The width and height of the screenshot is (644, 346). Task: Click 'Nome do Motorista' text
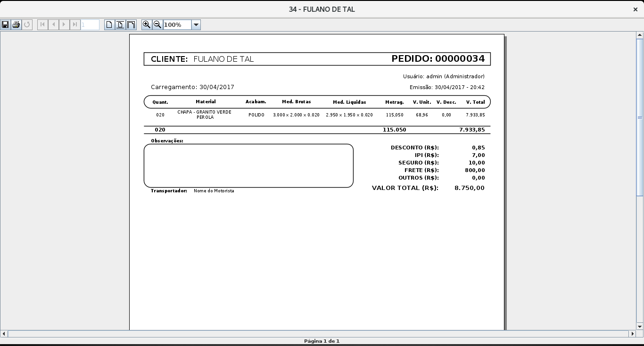pos(214,191)
